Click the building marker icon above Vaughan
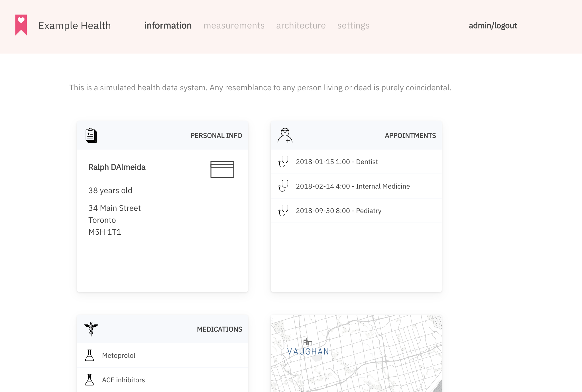 point(308,342)
